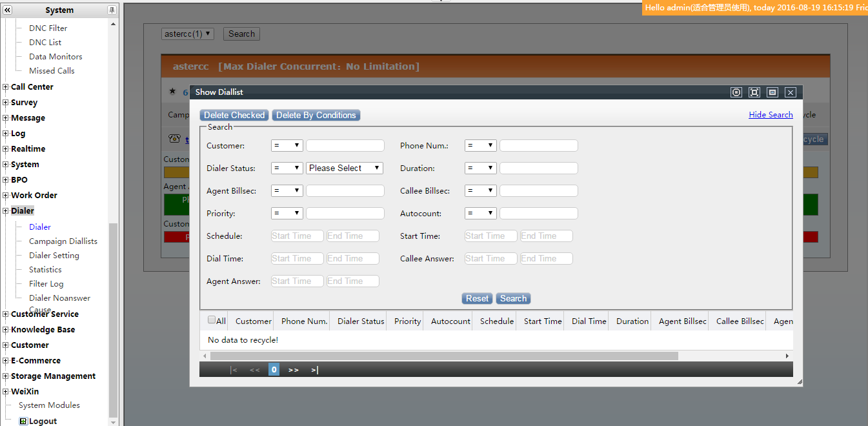Click the circular icon in Show Diallist titlebar
868x426 pixels.
click(736, 92)
